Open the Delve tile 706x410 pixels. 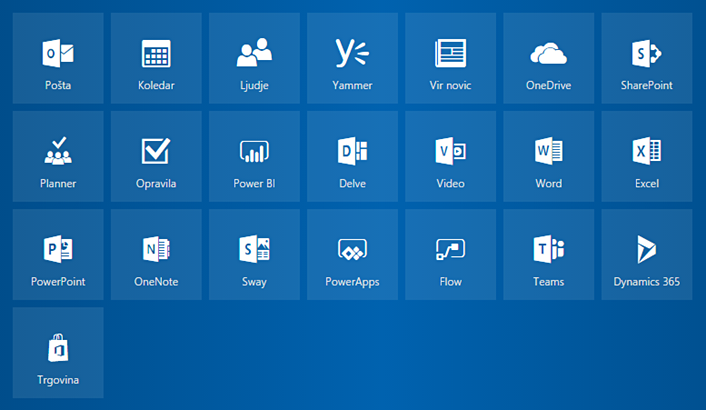pyautogui.click(x=353, y=156)
